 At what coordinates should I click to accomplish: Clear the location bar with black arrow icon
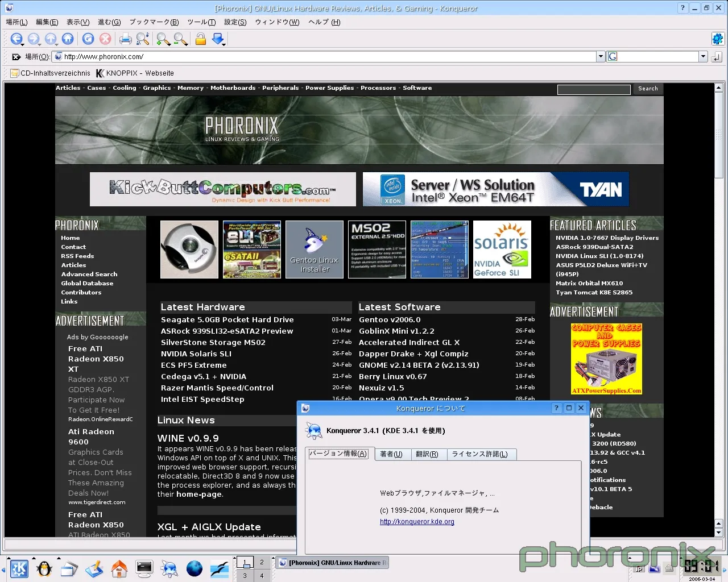coord(16,57)
